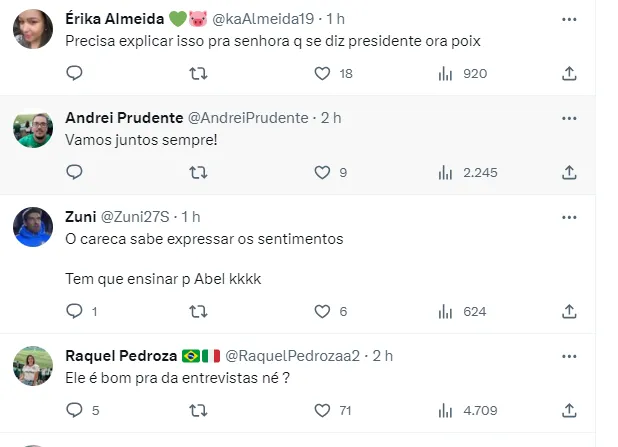
Task: Open more options on Zuni's tweet
Action: tap(569, 216)
